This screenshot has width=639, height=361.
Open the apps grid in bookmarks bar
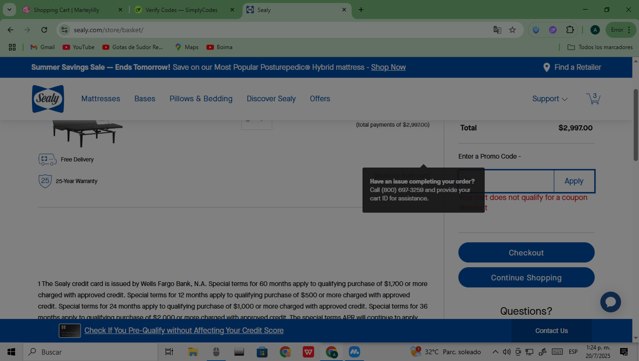[12, 47]
